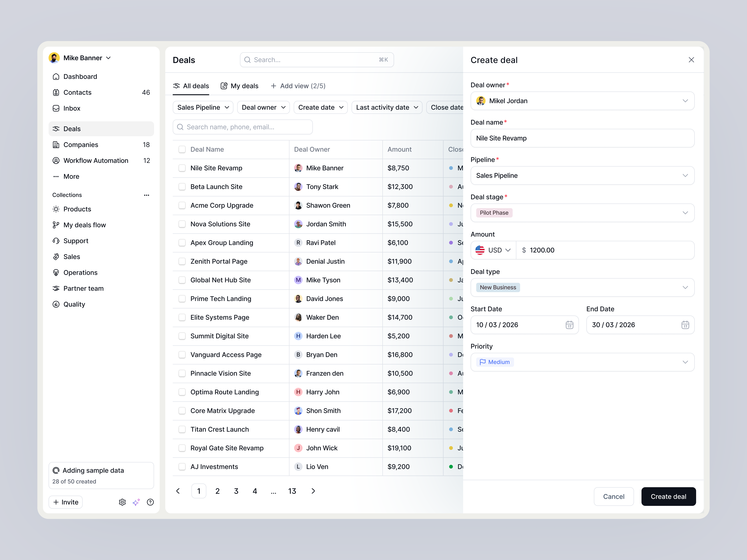Check the Zenith Portal Page row checkbox
The width and height of the screenshot is (747, 560).
tap(182, 261)
